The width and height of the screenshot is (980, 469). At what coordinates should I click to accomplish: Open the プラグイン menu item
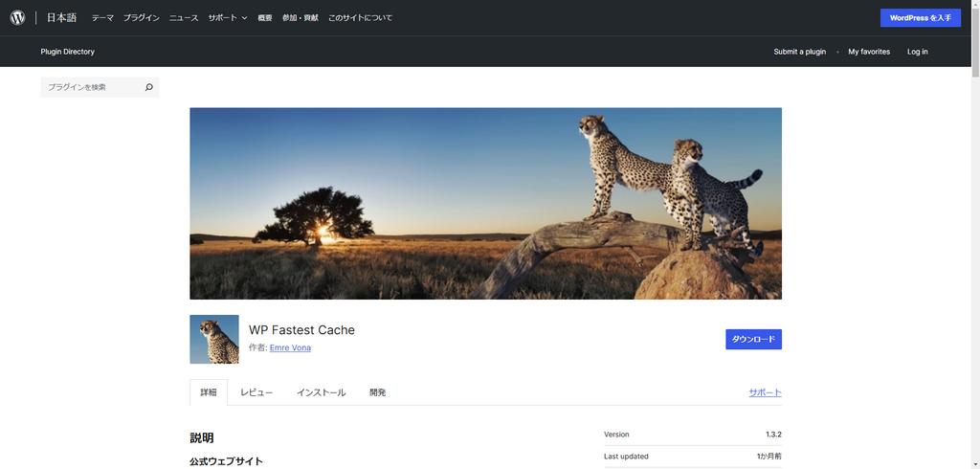(142, 18)
